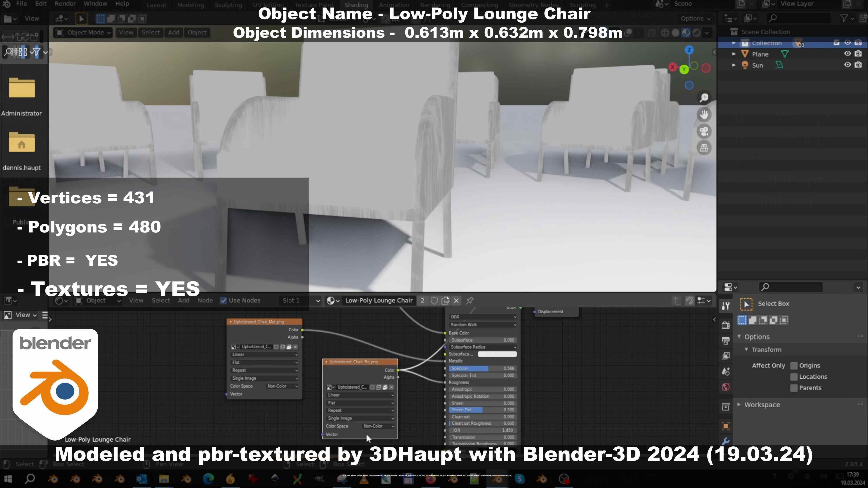Screen dimensions: 868x488
Task: Choose Subtract selection mode in Tool panel
Action: 763,320
